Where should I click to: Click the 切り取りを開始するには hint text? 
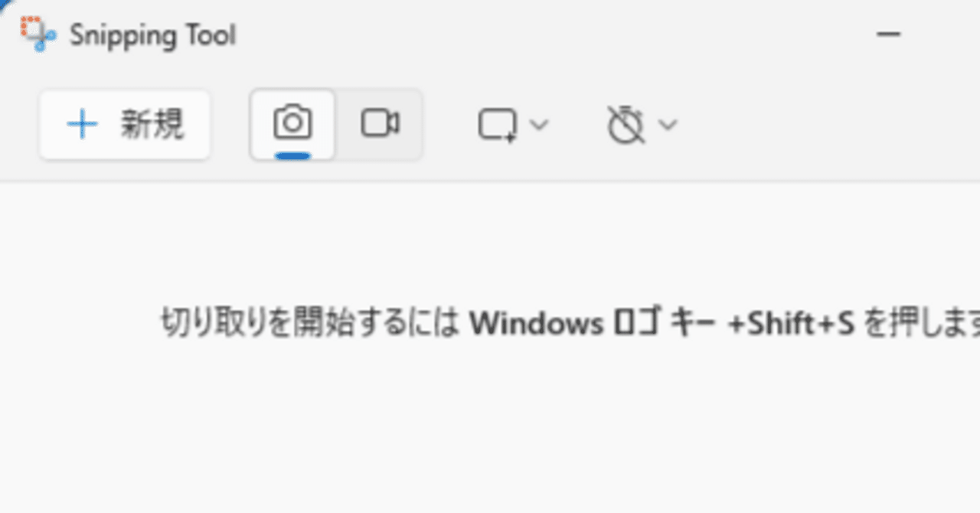(x=309, y=324)
